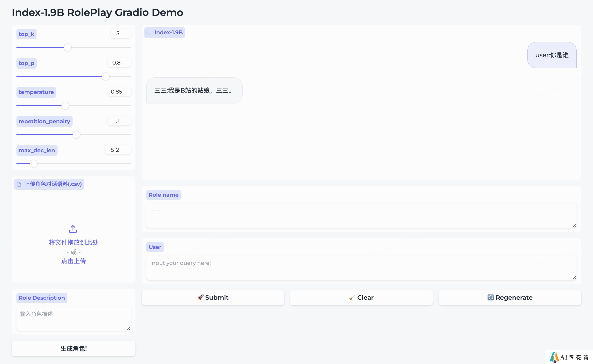Click the top_p number field showing 0.8

(119, 63)
